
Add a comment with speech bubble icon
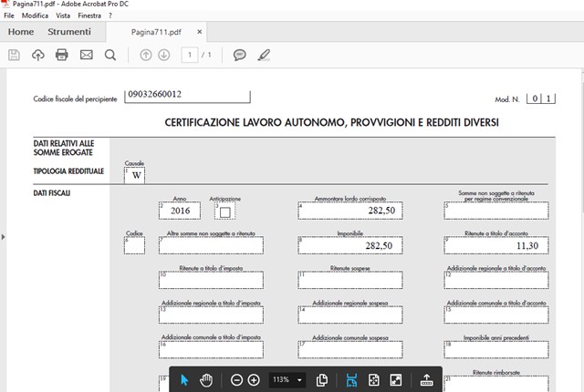239,55
